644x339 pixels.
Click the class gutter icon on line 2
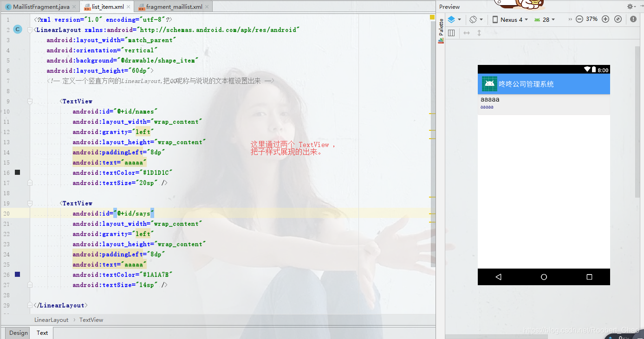[18, 30]
